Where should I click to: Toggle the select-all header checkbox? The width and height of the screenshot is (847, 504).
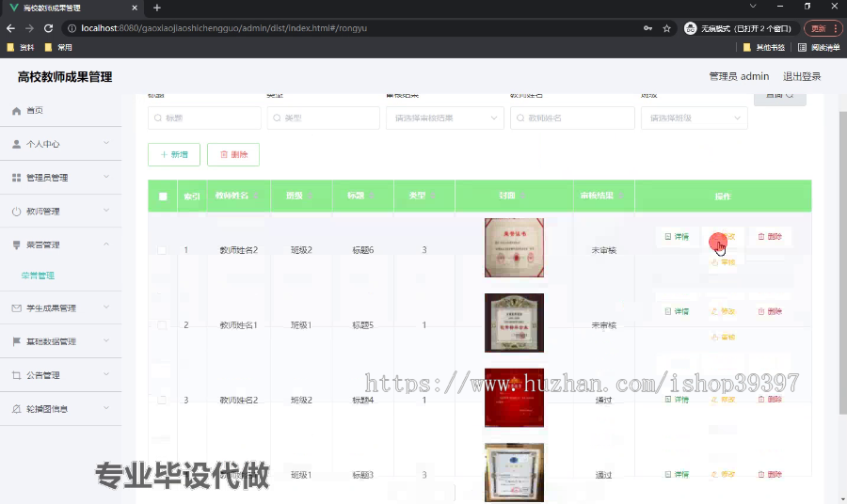163,197
